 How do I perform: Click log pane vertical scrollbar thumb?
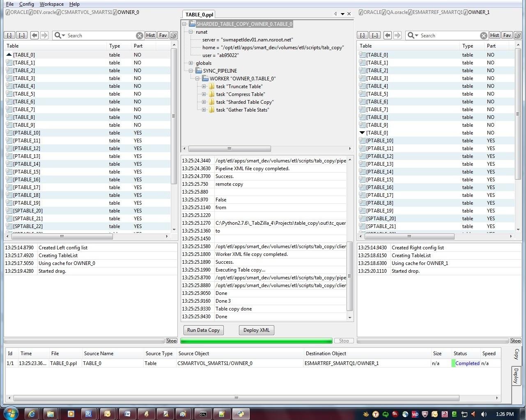[350, 276]
